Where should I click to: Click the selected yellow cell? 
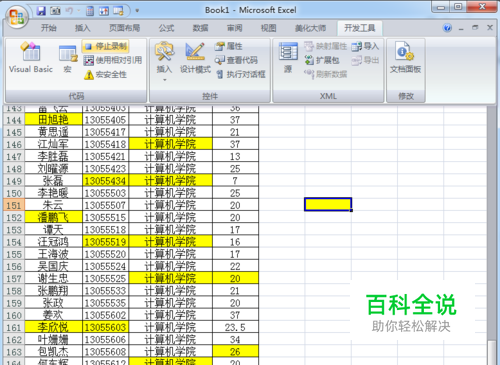coord(328,204)
